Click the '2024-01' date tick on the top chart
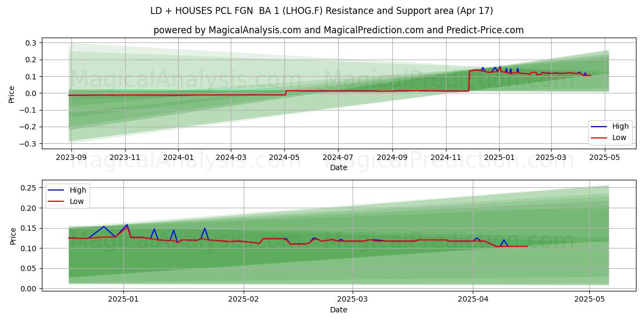Viewport: 644px width, 322px height. [178, 157]
